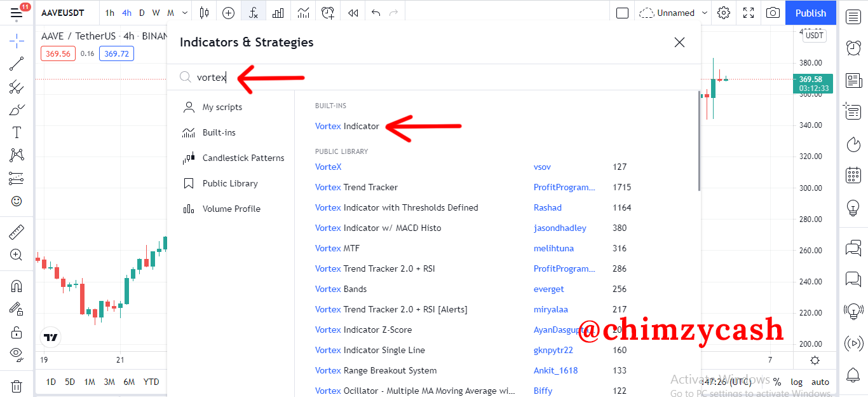Open the indicator templates icon
Viewport: 868px width, 397px height.
(304, 13)
